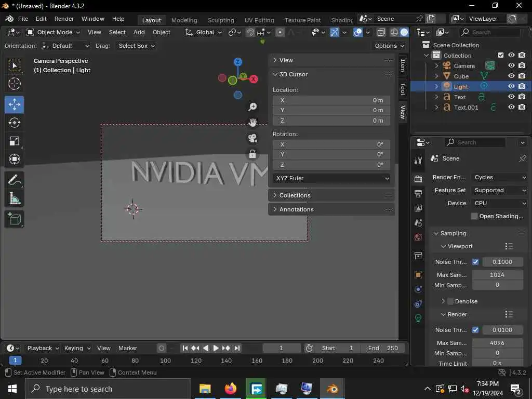Open the World properties icon
This screenshot has width=532, height=399.
tap(418, 237)
